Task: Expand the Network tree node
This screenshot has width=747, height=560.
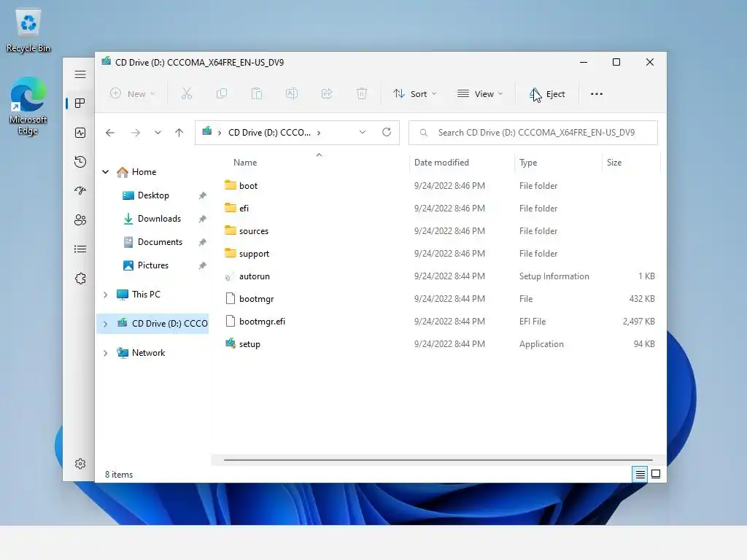Action: tap(106, 353)
